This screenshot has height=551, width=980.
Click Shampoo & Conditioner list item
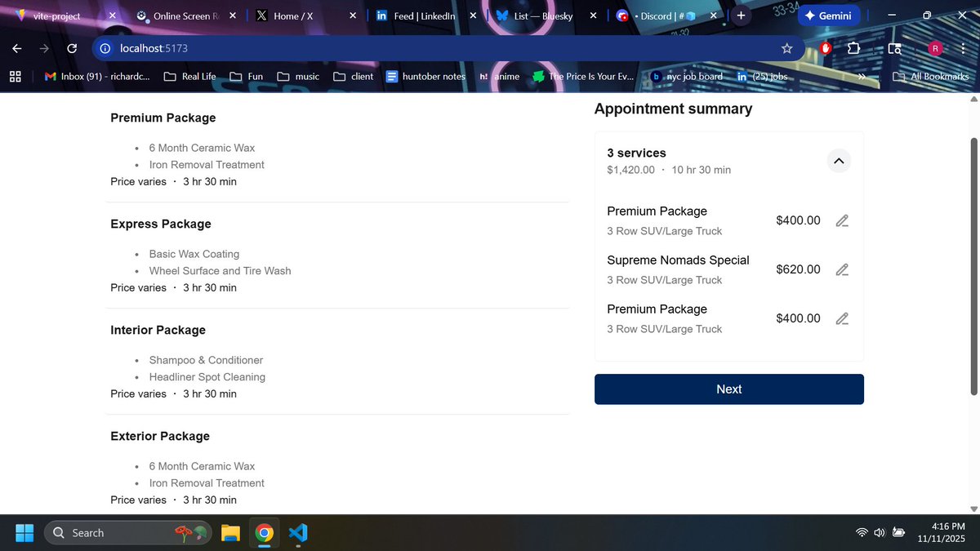click(206, 360)
